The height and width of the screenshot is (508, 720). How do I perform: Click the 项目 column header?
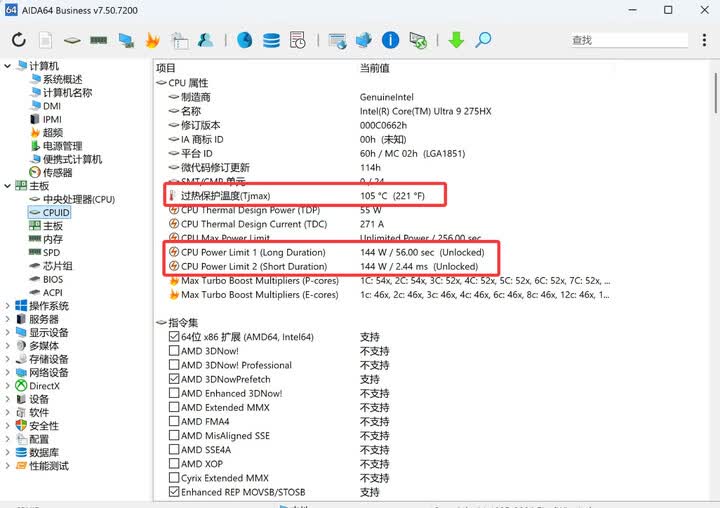166,67
